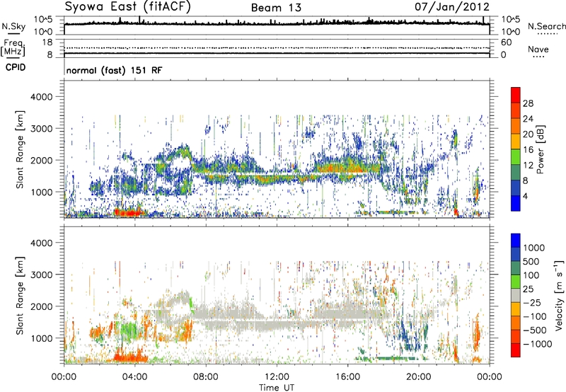Click the '16:00' time tick label
This screenshot has height=392, width=566.
347,377
